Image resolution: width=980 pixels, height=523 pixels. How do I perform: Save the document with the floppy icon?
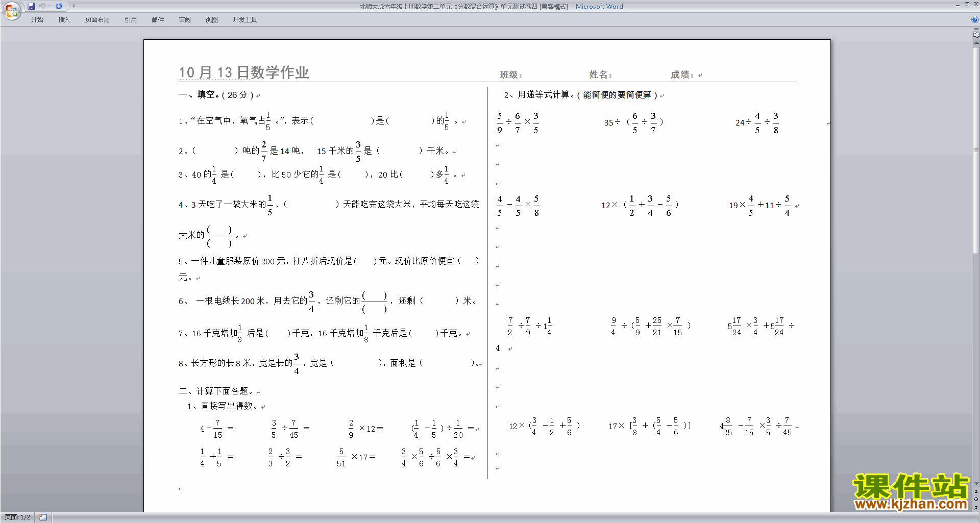[31, 6]
